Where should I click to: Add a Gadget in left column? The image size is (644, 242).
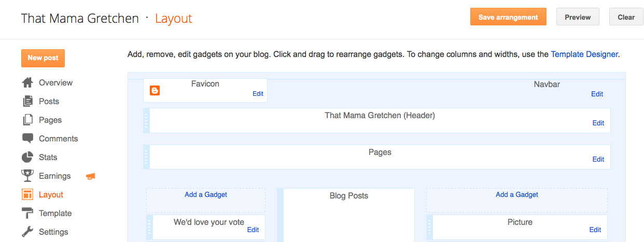pos(206,195)
